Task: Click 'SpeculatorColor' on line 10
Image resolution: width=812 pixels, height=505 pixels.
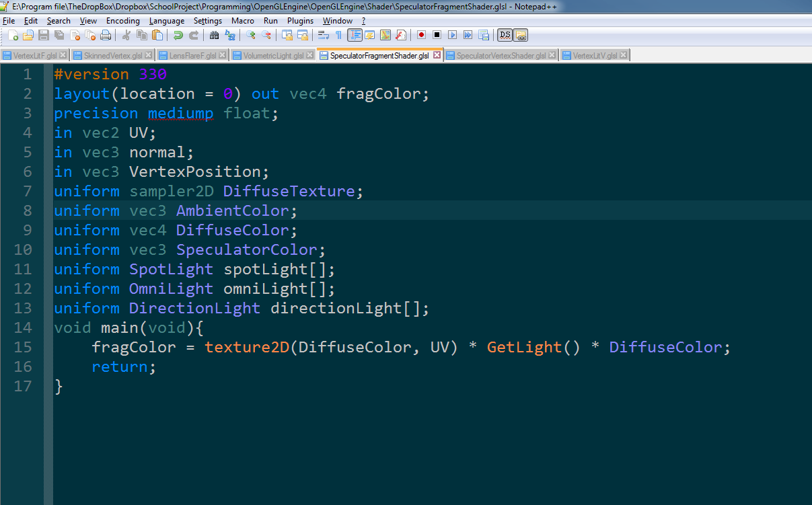Action: pyautogui.click(x=247, y=250)
